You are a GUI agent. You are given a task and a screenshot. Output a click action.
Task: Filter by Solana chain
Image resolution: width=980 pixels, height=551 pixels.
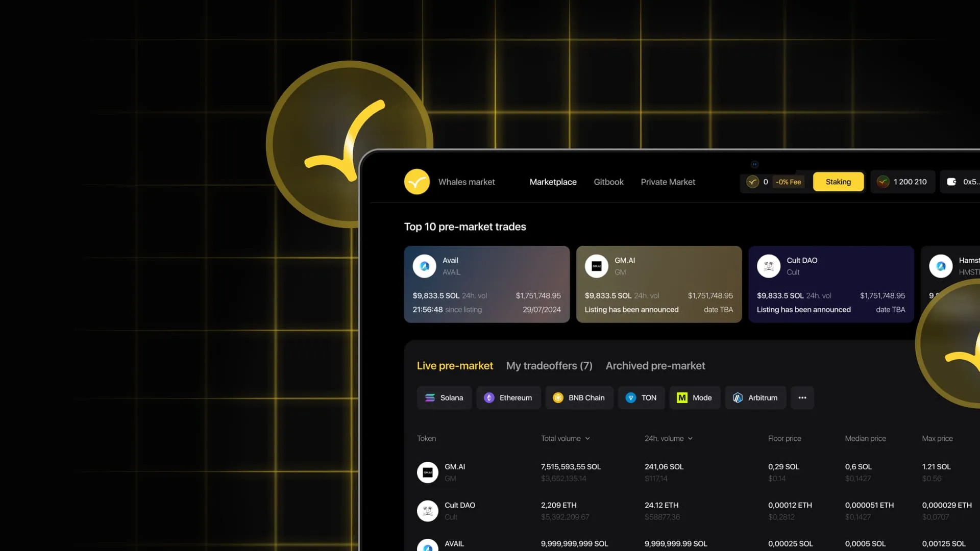(x=444, y=397)
